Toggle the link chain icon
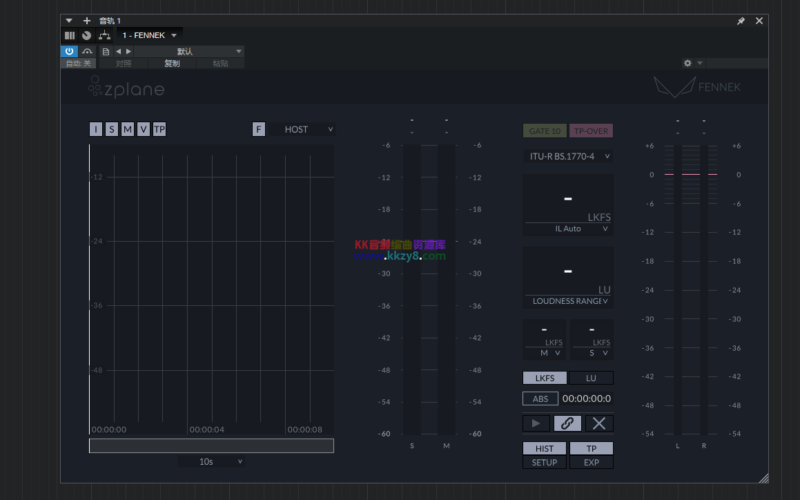800x500 pixels. [567, 423]
